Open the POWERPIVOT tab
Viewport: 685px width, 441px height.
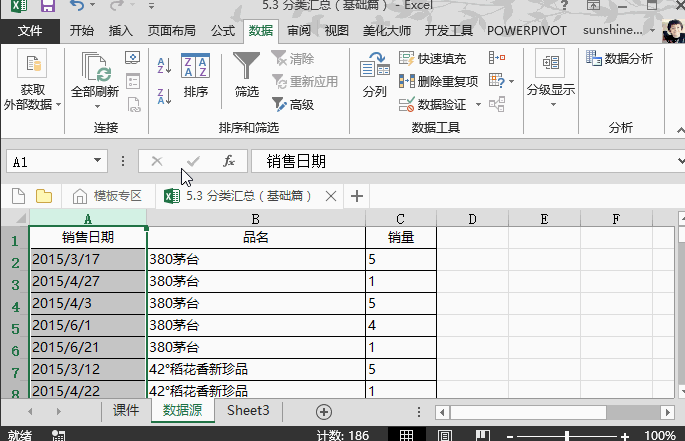tap(526, 31)
